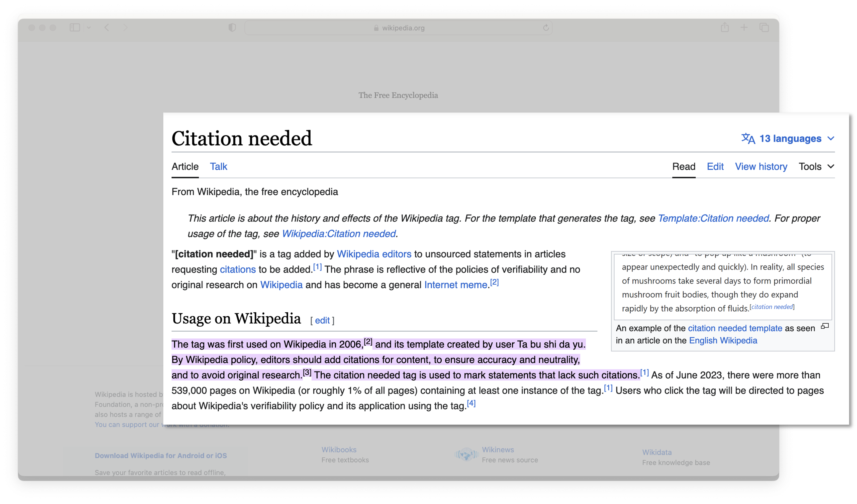857x504 pixels.
Task: Edit the Usage on Wikipedia section
Action: tap(322, 320)
